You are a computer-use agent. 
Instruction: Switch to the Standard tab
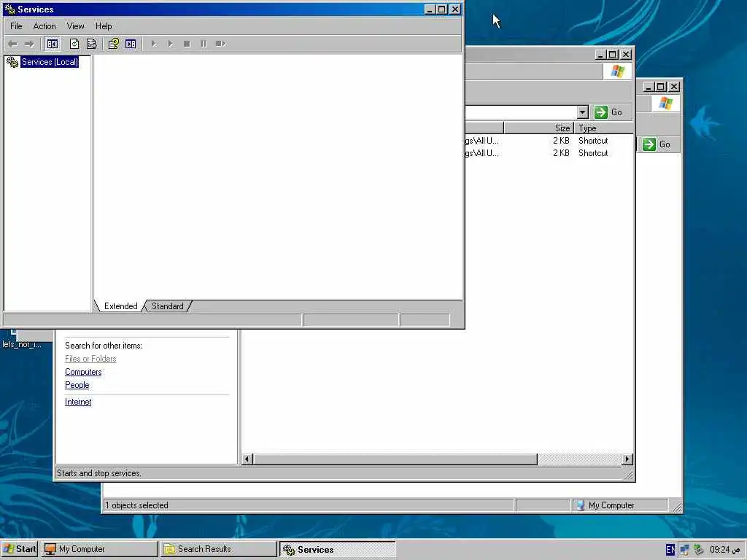coord(167,306)
